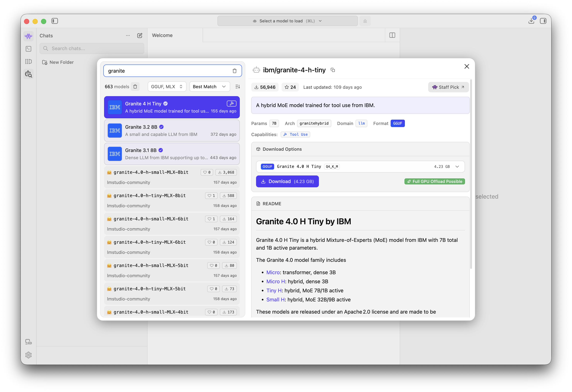
Task: Expand the Q4_K_M download option chevron
Action: click(457, 167)
